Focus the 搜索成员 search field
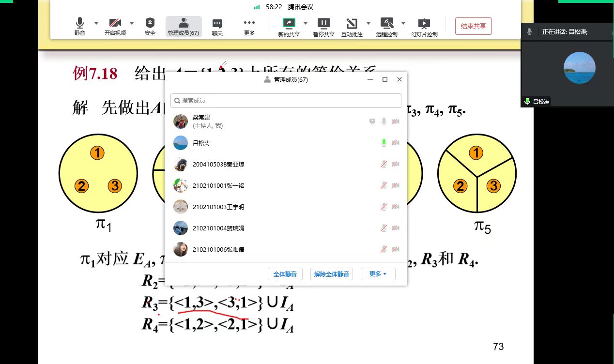Viewport: 614px width, 364px height. (x=286, y=101)
